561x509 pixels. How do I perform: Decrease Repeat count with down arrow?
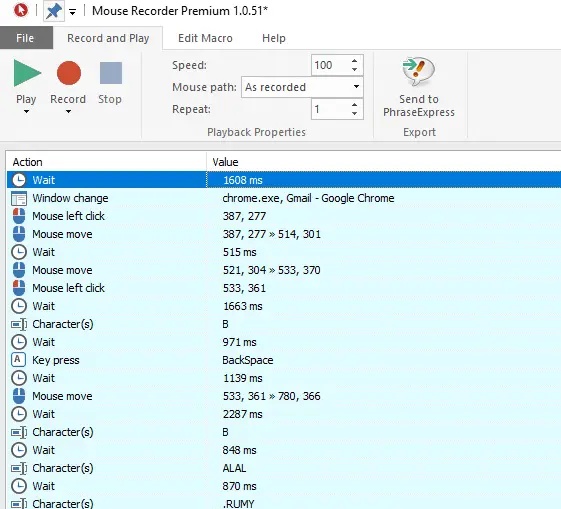(354, 114)
